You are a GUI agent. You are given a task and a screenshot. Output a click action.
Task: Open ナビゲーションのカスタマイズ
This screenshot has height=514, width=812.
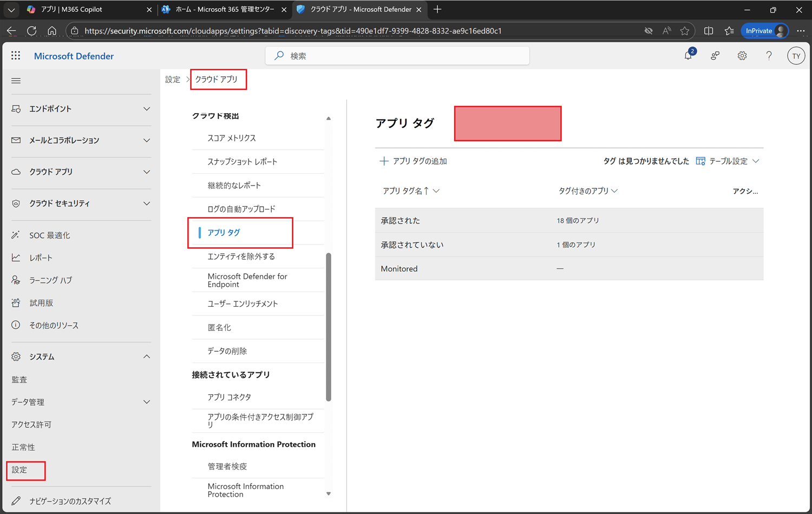pyautogui.click(x=70, y=501)
